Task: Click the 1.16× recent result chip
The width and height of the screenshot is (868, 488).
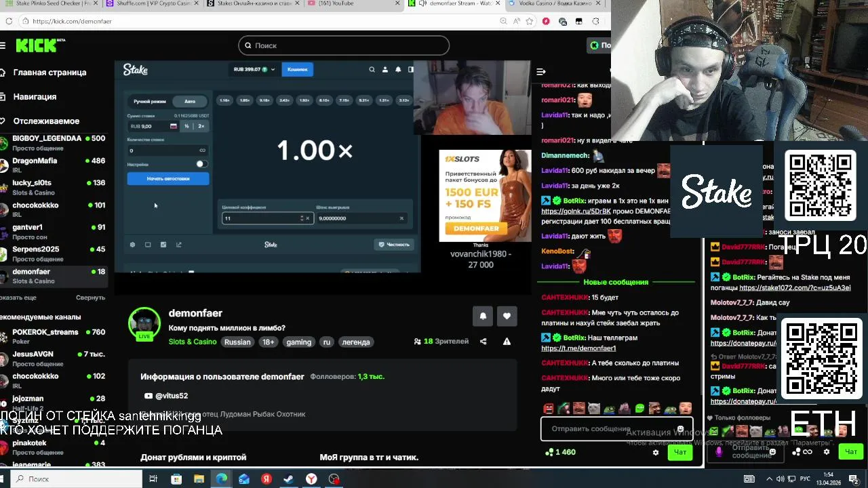Action: coord(224,100)
